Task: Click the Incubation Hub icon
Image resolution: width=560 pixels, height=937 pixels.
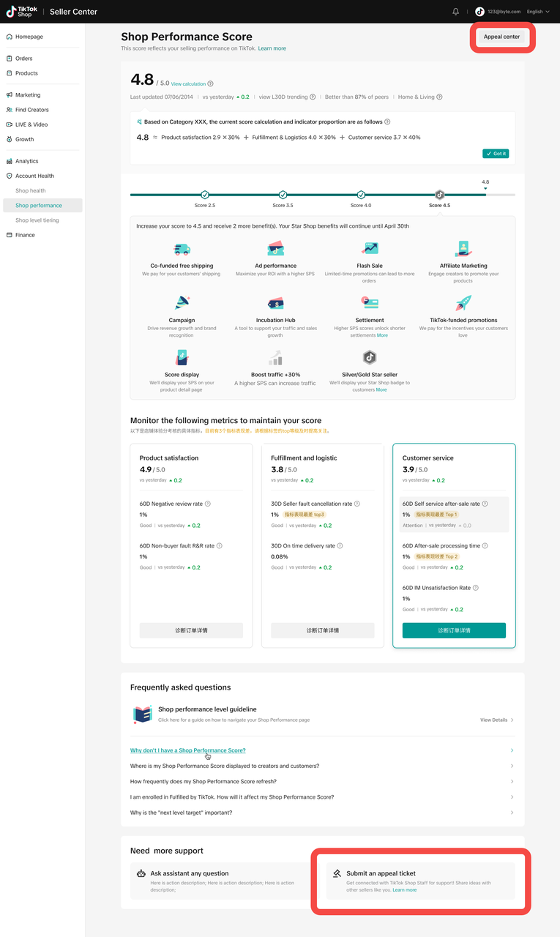Action: 275,303
